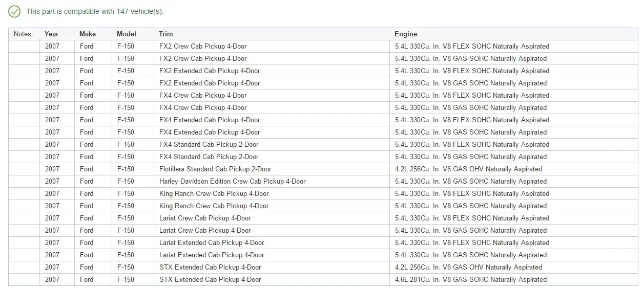Click 'Ford' in the Flotillera row
Image resolution: width=644 pixels, height=289 pixels.
tap(87, 169)
